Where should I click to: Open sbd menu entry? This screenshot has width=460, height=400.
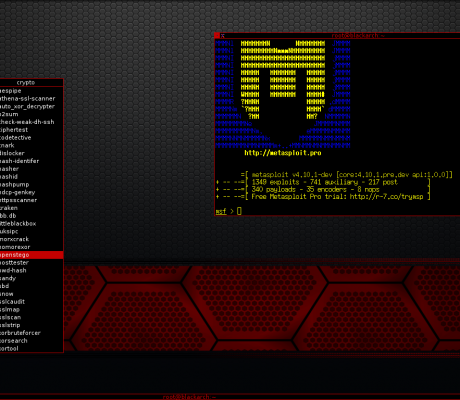pyautogui.click(x=31, y=286)
